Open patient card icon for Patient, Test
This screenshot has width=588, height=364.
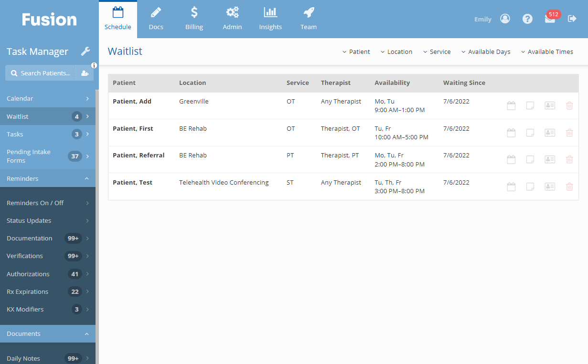click(x=550, y=187)
